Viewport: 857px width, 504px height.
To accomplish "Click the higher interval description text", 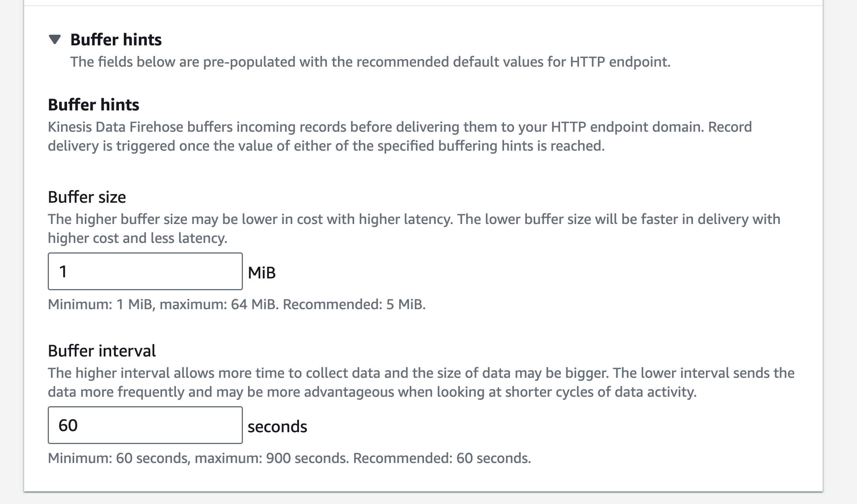I will click(x=420, y=382).
